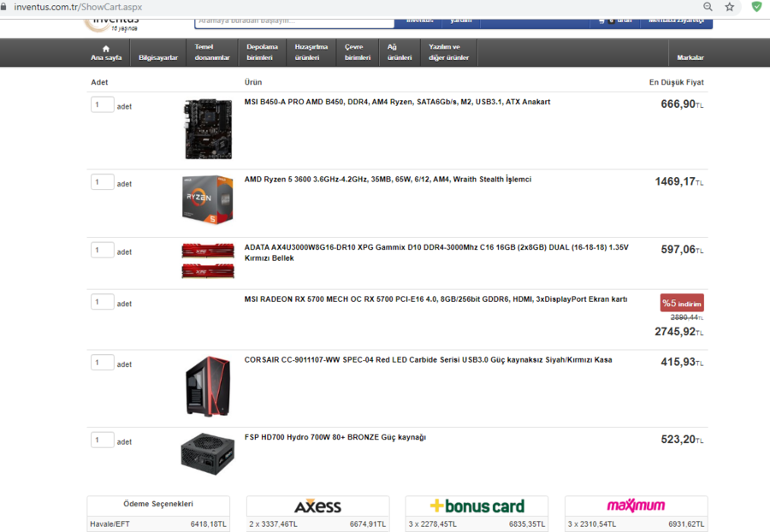This screenshot has width=770, height=532.
Task: Open CORSAIR SPEC-04 Red LED Kasa link
Action: (429, 360)
